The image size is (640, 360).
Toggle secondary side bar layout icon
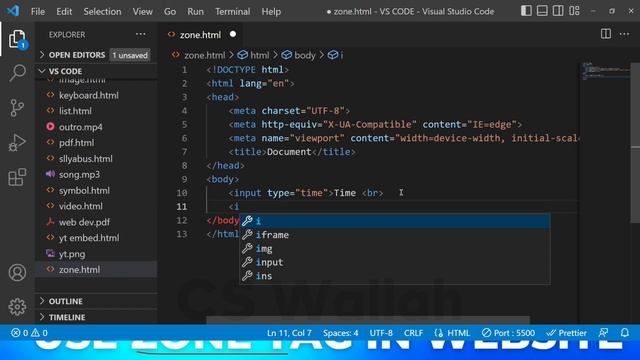(558, 11)
